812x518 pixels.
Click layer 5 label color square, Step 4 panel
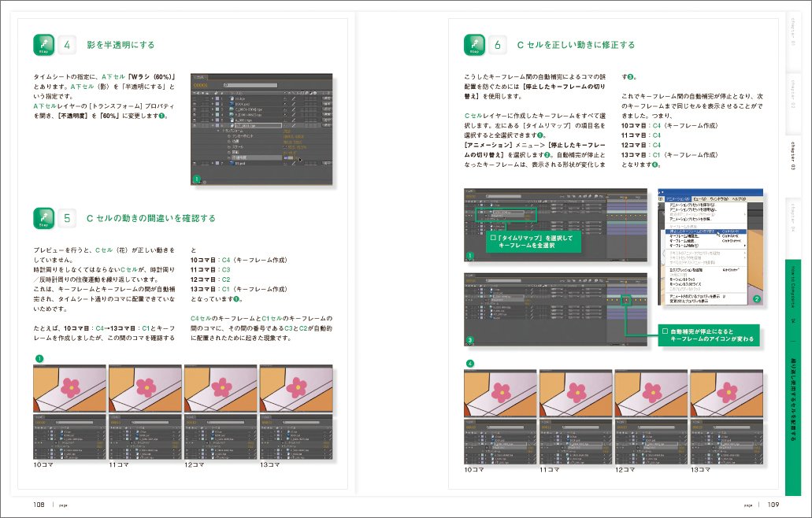[x=217, y=120]
